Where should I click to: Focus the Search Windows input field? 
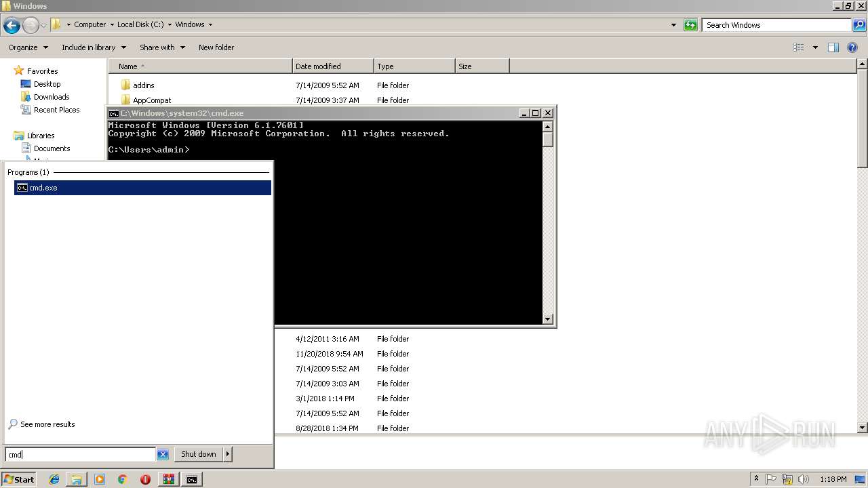(777, 25)
